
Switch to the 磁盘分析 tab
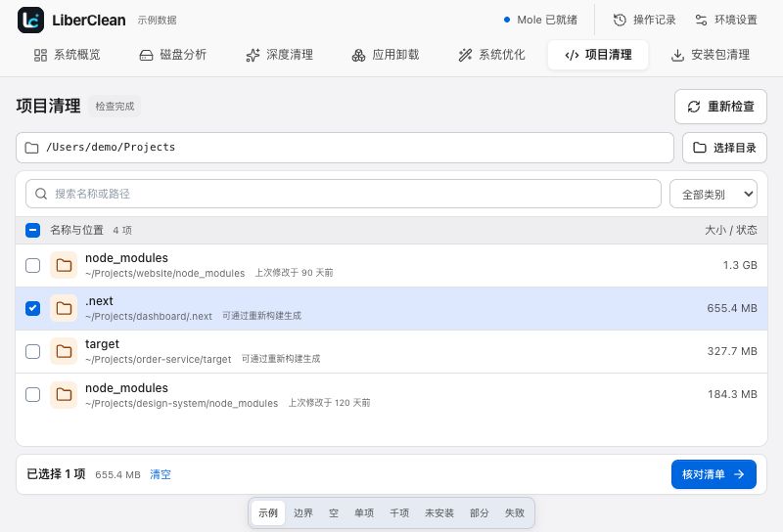pos(173,55)
